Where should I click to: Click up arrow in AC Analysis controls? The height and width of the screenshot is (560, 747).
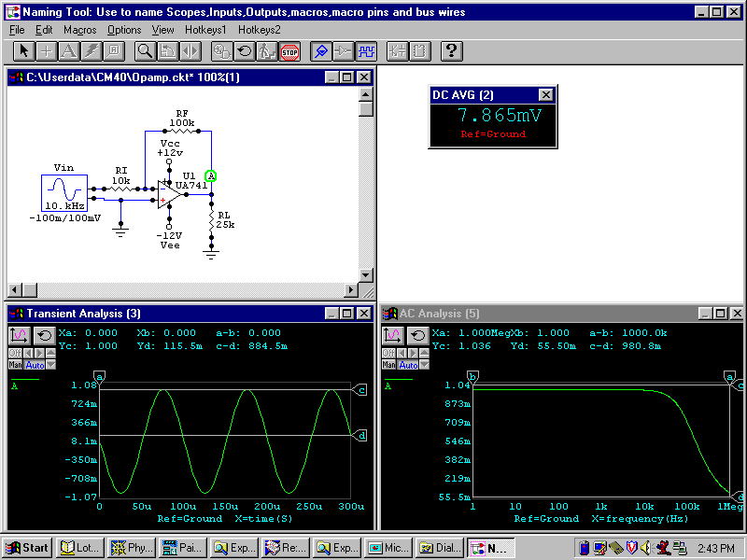[x=424, y=353]
